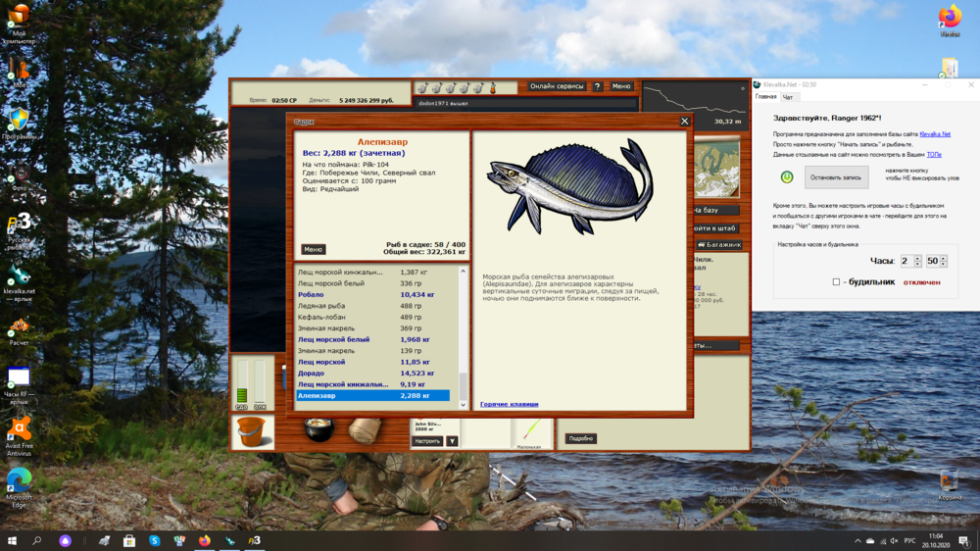Click the Багажник button
This screenshot has width=980, height=551.
coord(718,244)
